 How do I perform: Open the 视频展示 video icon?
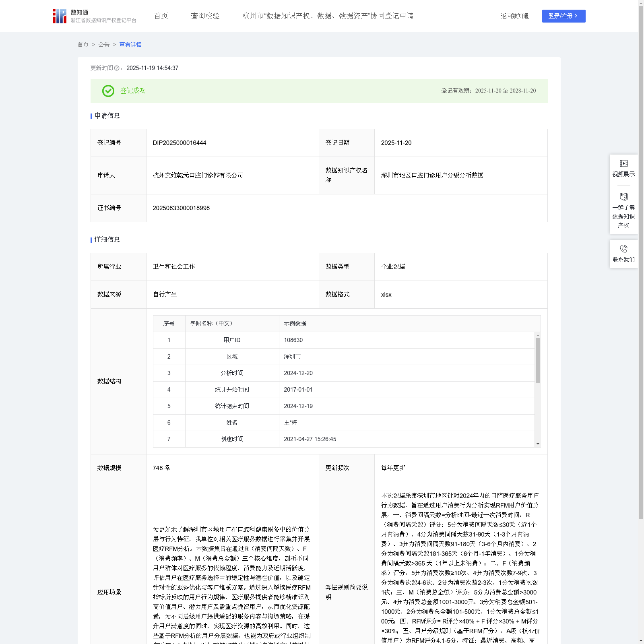(623, 163)
